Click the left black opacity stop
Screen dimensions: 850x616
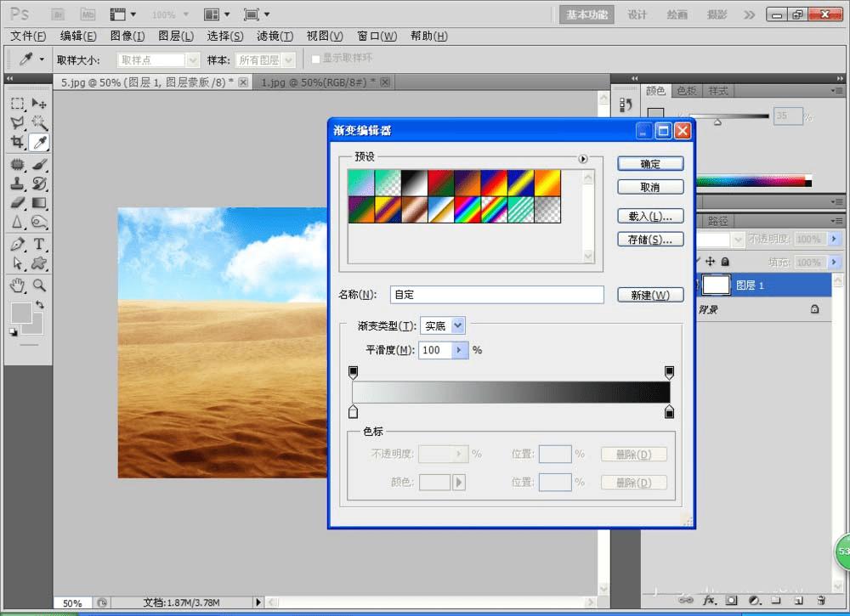point(354,372)
